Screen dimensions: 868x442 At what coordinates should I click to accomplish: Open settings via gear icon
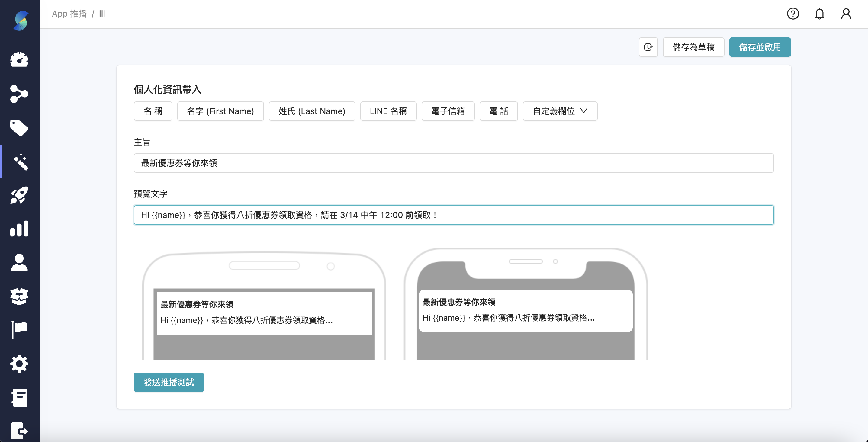(x=19, y=364)
